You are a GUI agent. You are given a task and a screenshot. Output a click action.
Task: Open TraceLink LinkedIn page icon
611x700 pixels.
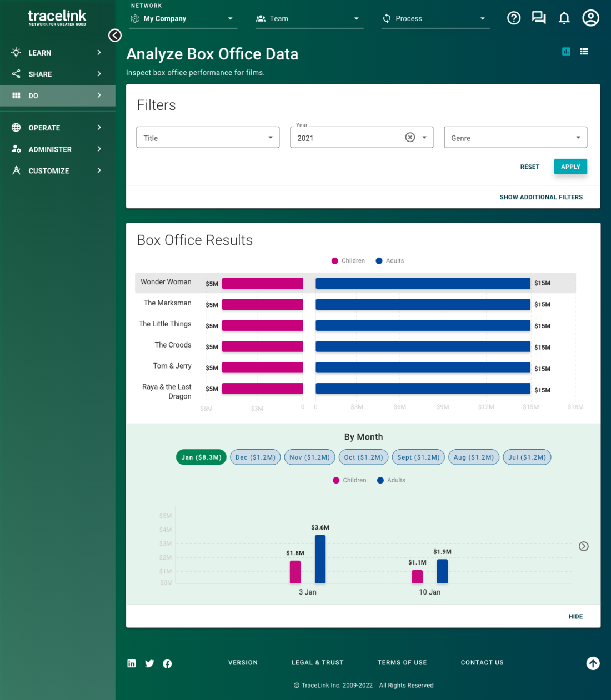coord(132,663)
